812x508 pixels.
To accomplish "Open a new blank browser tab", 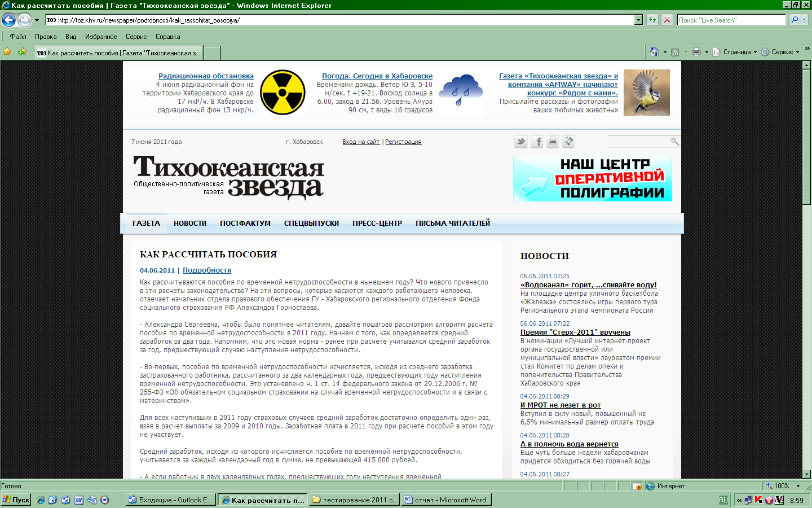I will coord(212,53).
